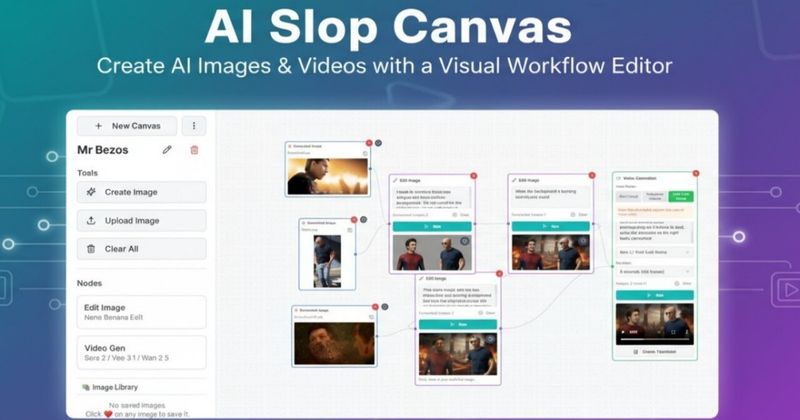
Task: Select the green highlighted provider tab in Video Generation
Action: pos(681,196)
